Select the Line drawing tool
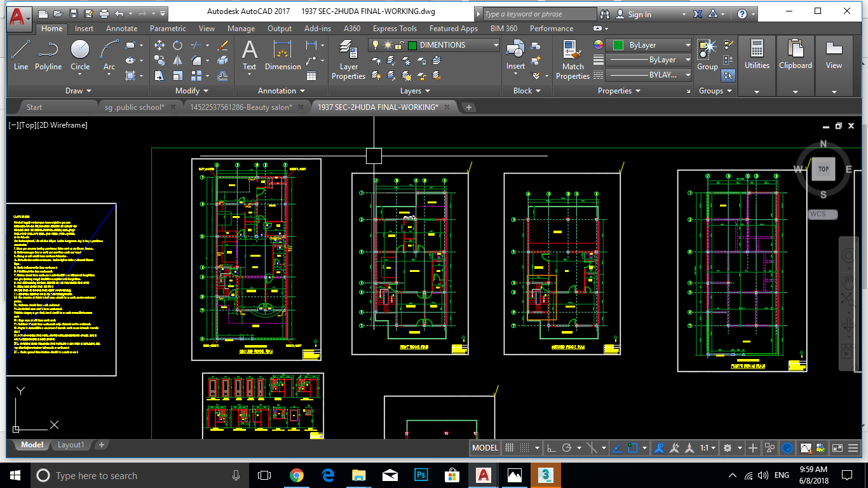This screenshot has height=488, width=868. [20, 55]
